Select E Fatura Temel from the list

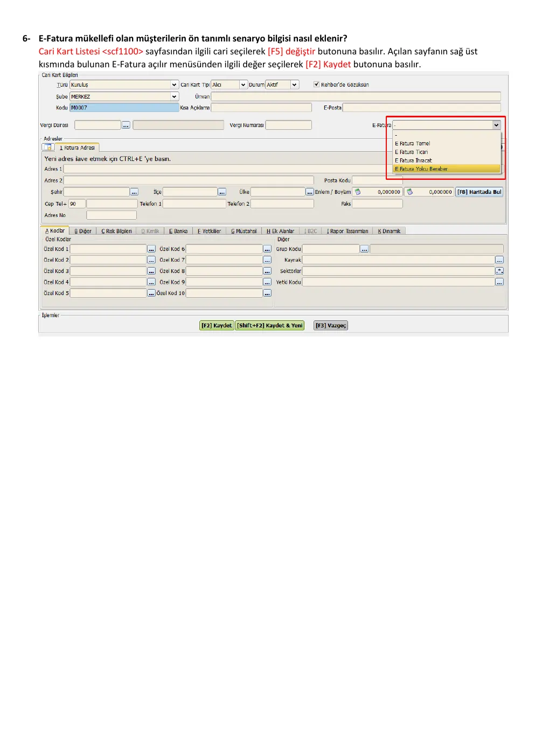(447, 144)
